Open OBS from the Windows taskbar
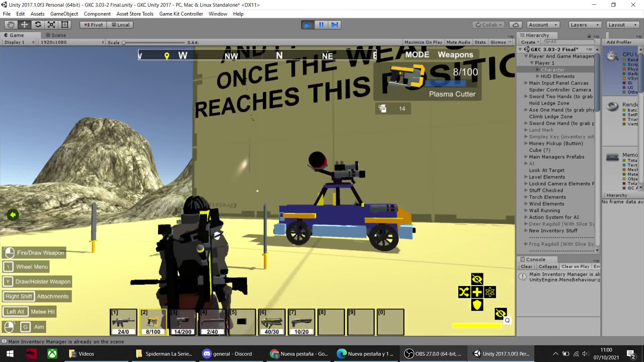644x362 pixels. point(432,354)
